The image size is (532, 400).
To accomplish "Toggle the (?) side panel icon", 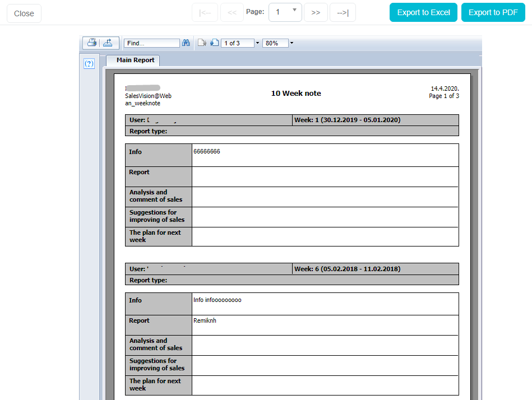I will point(89,64).
